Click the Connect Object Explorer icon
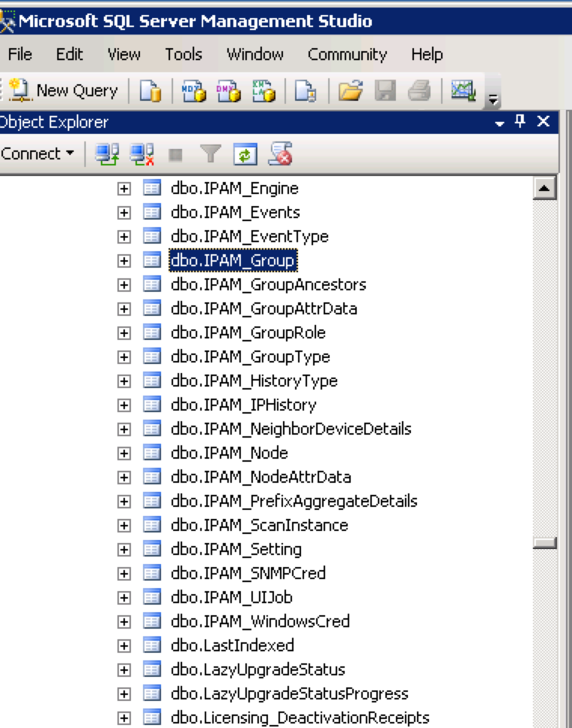The image size is (572, 728). click(107, 154)
